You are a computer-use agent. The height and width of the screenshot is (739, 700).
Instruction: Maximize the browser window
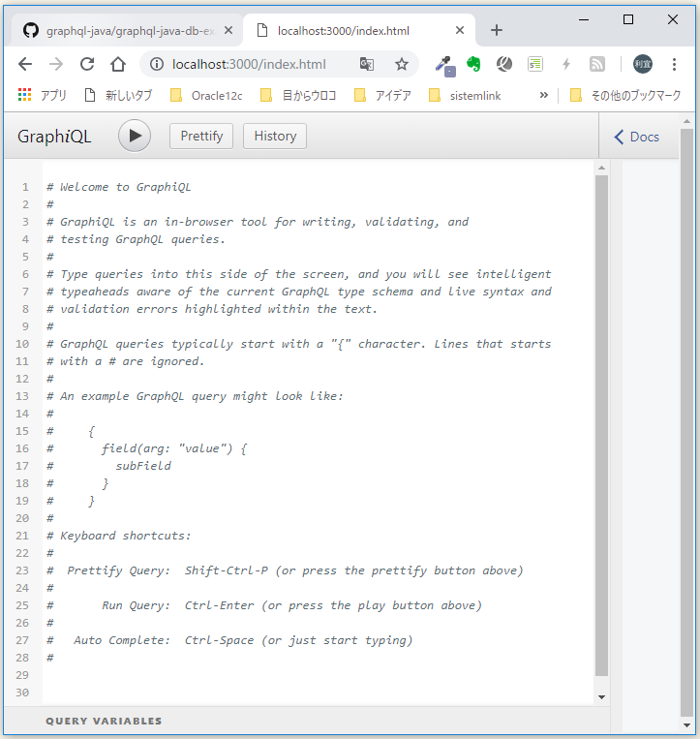(628, 19)
